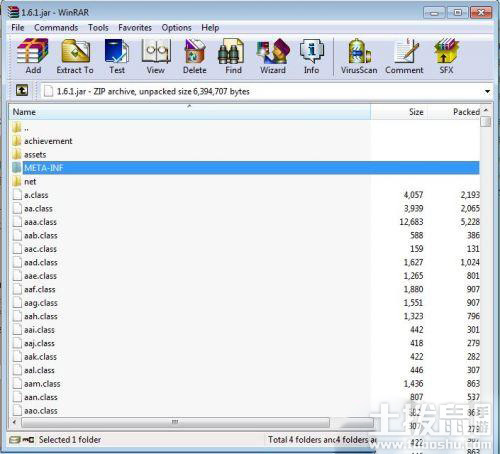Click the horizontal scrollbar left arrow
Image resolution: width=500 pixels, height=454 pixels.
coord(14,422)
